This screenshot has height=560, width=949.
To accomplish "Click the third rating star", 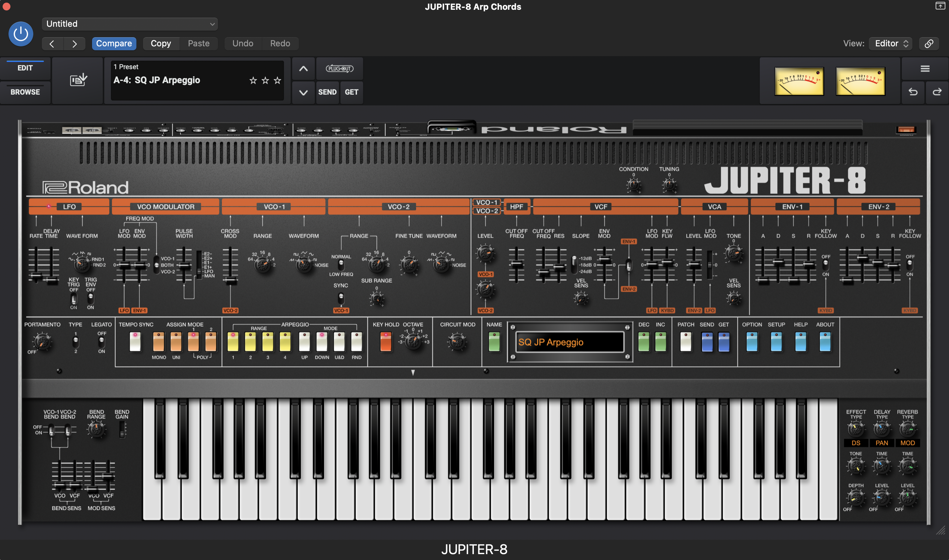I will coord(277,80).
